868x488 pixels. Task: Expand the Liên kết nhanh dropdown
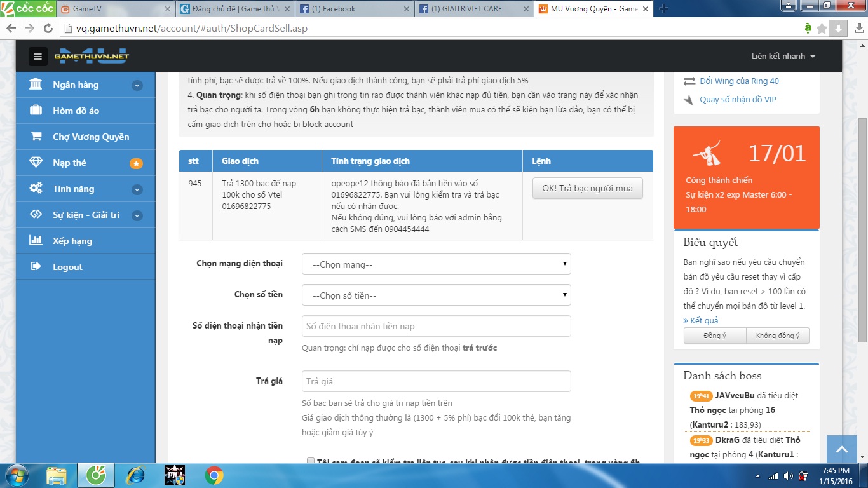783,57
